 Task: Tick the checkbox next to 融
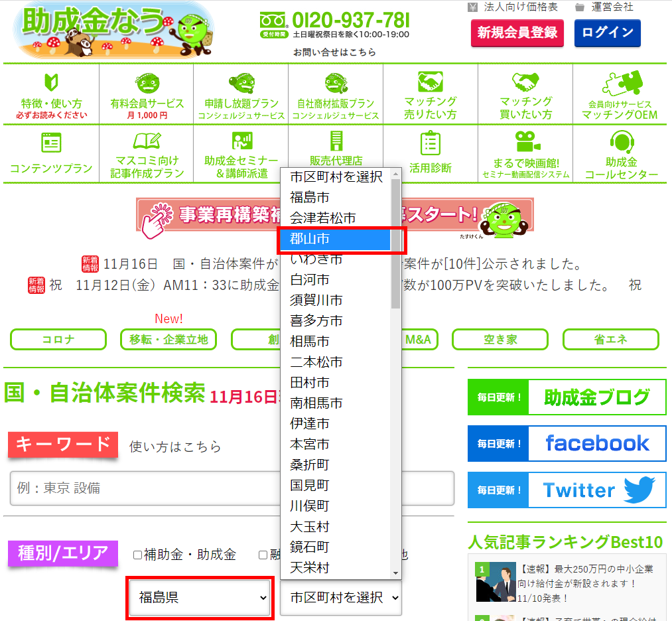[x=263, y=555]
